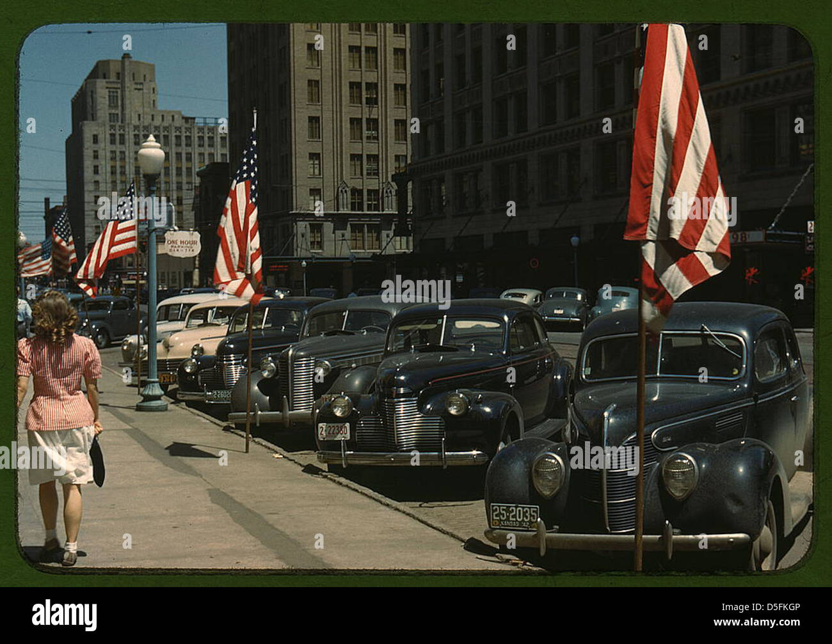Image resolution: width=832 pixels, height=644 pixels.
Task: Click the stock photo of parked vintage cars
Action: (x=416, y=295)
